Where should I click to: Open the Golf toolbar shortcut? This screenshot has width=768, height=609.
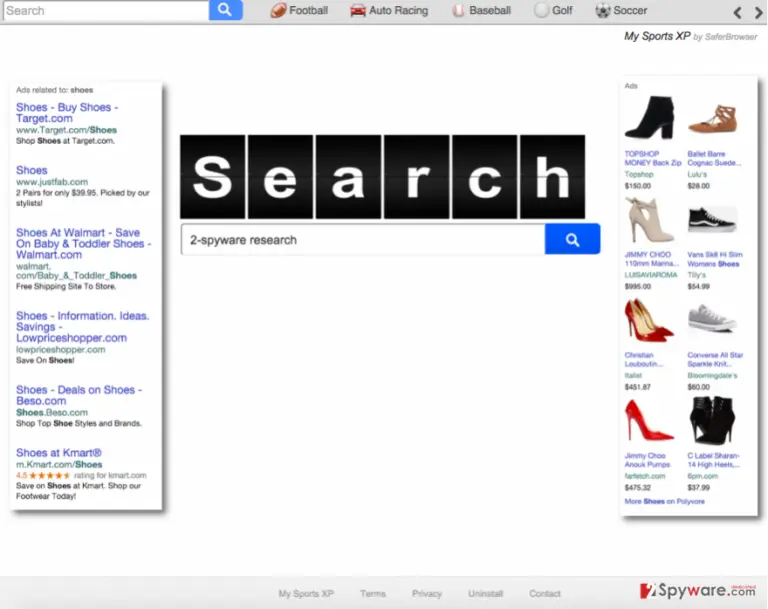tap(553, 10)
